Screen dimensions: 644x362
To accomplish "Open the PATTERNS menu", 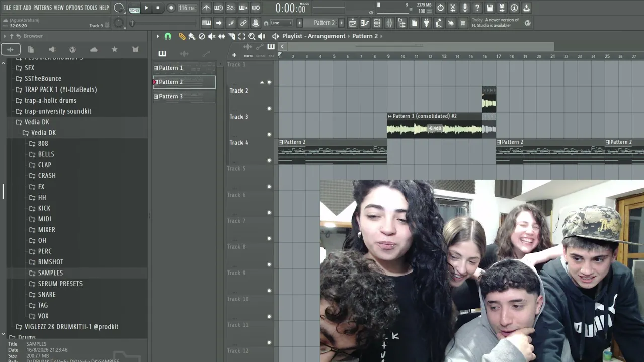I will 42,8.
